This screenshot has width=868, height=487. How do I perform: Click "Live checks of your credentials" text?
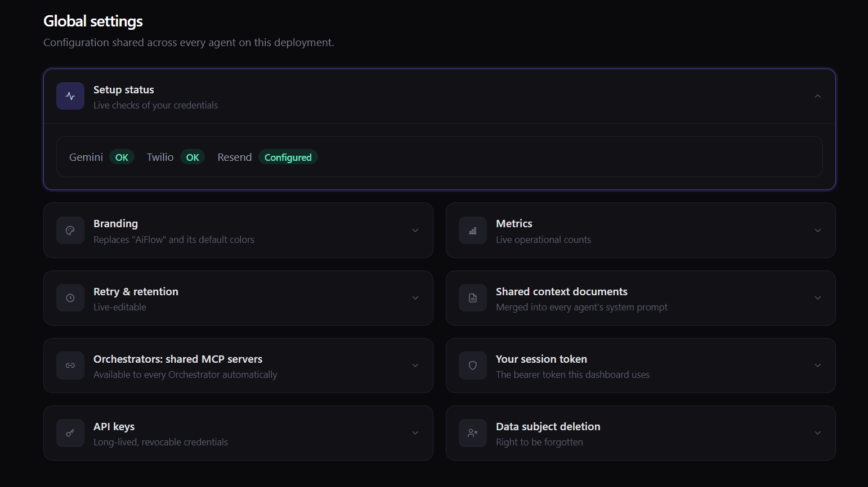pos(155,106)
